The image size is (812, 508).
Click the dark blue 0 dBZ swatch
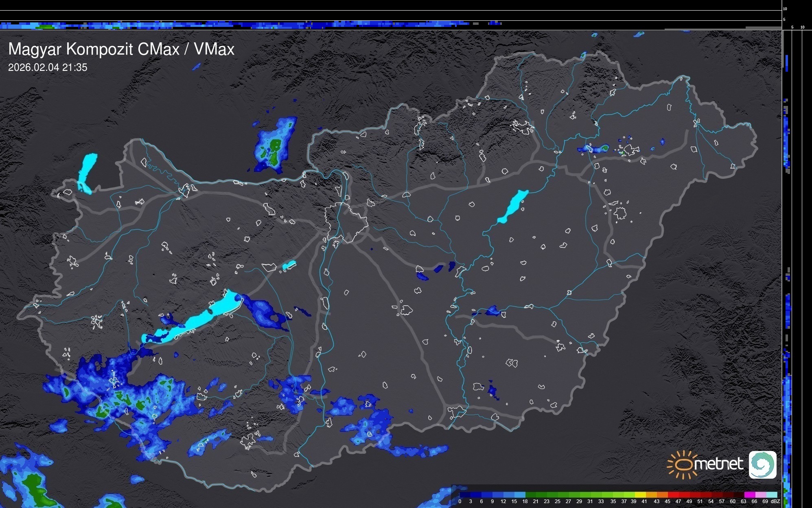click(x=465, y=495)
